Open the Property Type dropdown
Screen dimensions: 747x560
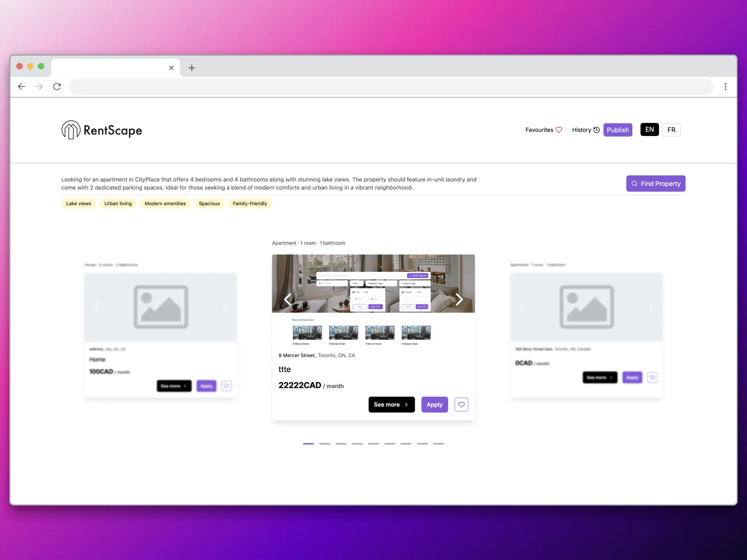[x=381, y=283]
